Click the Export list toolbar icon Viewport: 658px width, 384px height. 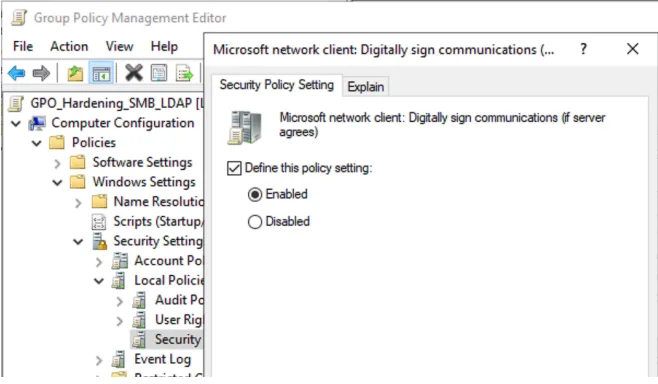coord(185,73)
